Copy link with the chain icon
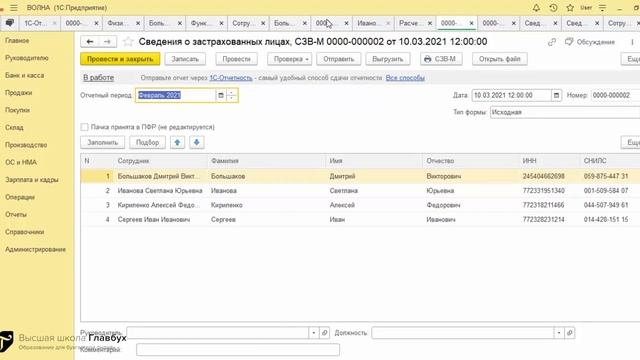The width and height of the screenshot is (640, 360). click(552, 42)
